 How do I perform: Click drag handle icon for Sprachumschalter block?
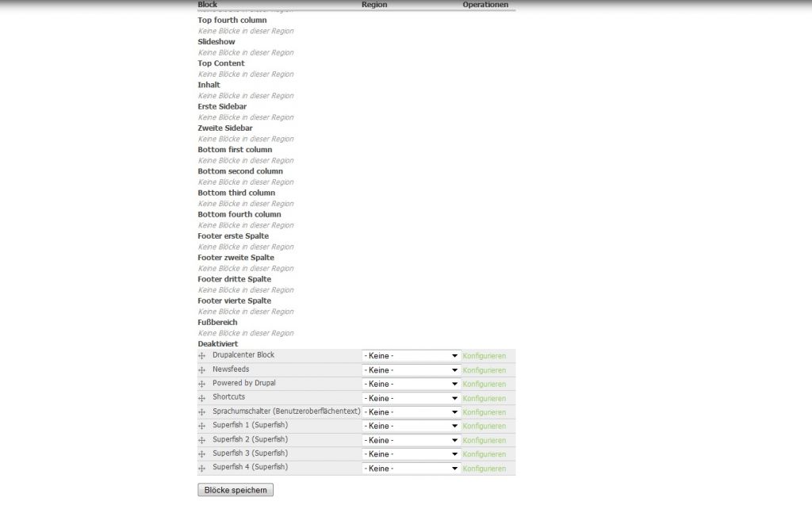(201, 412)
